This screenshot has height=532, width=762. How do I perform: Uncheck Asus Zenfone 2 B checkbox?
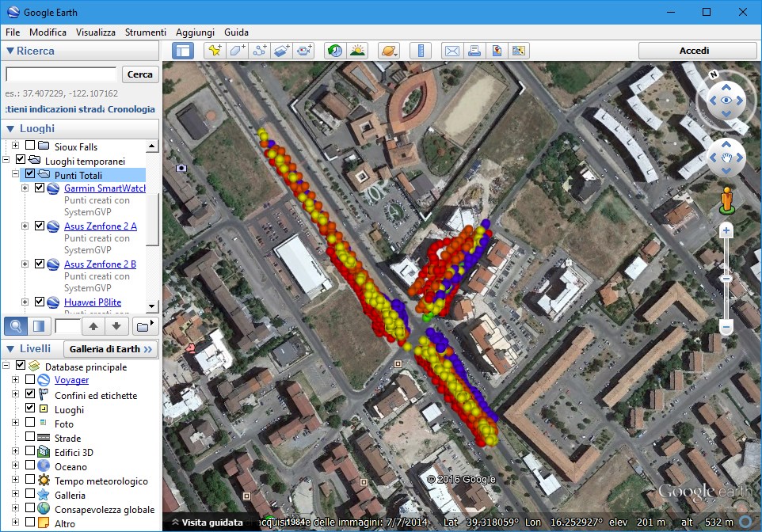[40, 264]
